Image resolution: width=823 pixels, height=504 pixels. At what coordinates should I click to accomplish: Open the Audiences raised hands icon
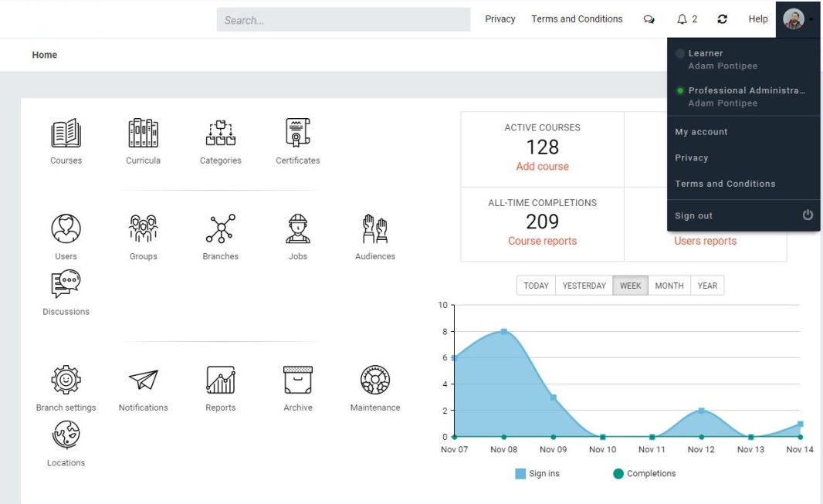(374, 228)
